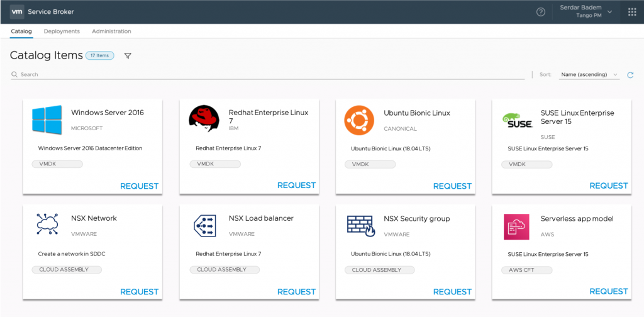Screen dimensions: 644x317
Task: Click the refresh catalog icon
Action: (630, 75)
